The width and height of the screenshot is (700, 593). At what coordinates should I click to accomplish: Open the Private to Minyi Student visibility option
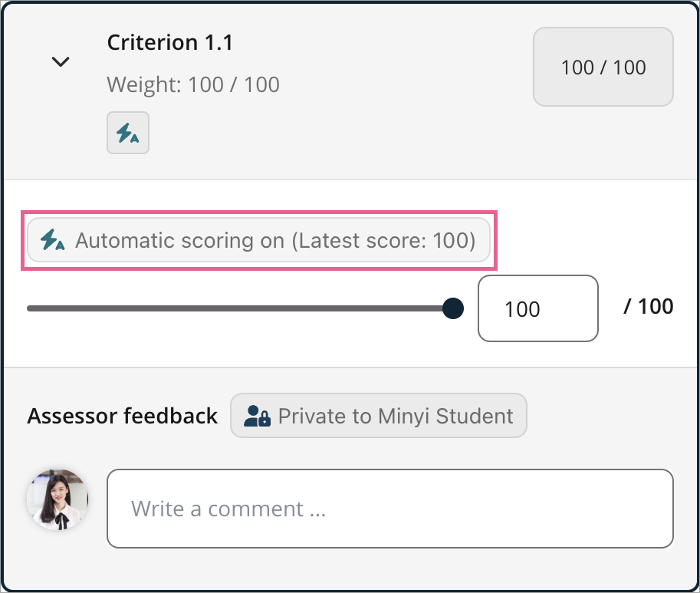pyautogui.click(x=378, y=415)
